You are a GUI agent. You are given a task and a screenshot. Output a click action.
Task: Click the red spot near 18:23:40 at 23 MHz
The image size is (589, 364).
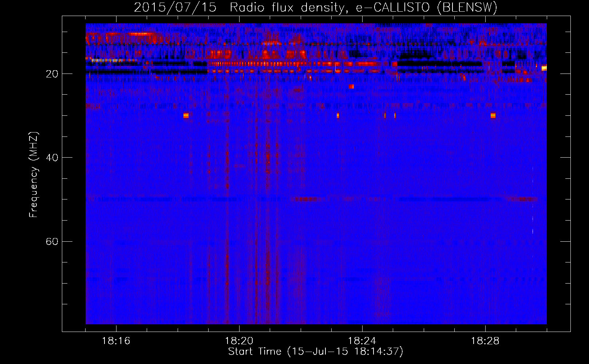351,87
